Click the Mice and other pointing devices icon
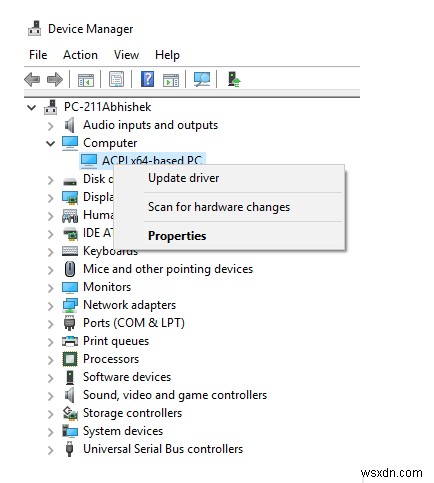 (x=70, y=269)
